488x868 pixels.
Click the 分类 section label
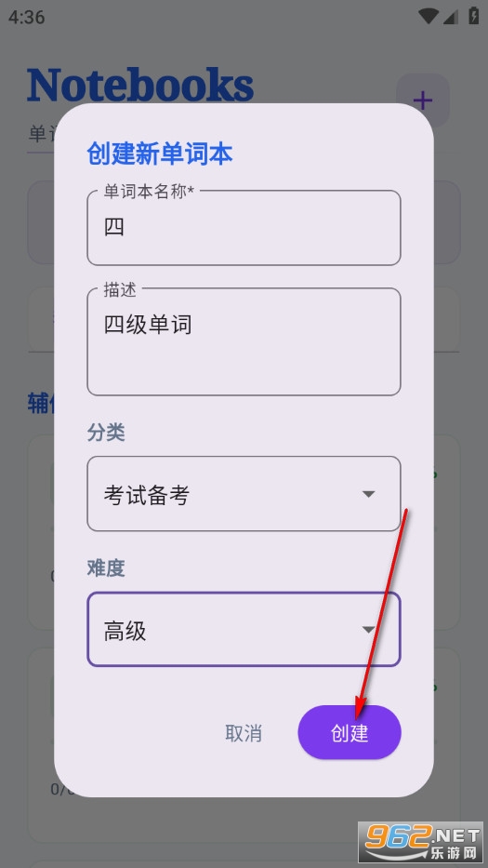(106, 433)
